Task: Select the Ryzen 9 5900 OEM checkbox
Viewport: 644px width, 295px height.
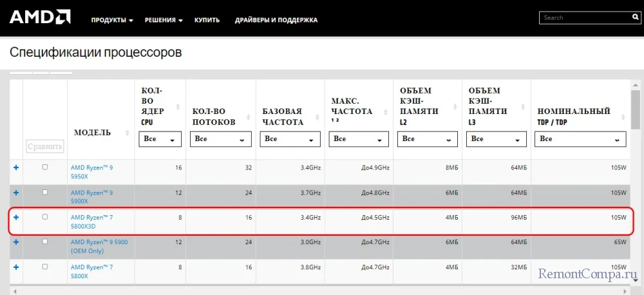Action: pyautogui.click(x=45, y=242)
